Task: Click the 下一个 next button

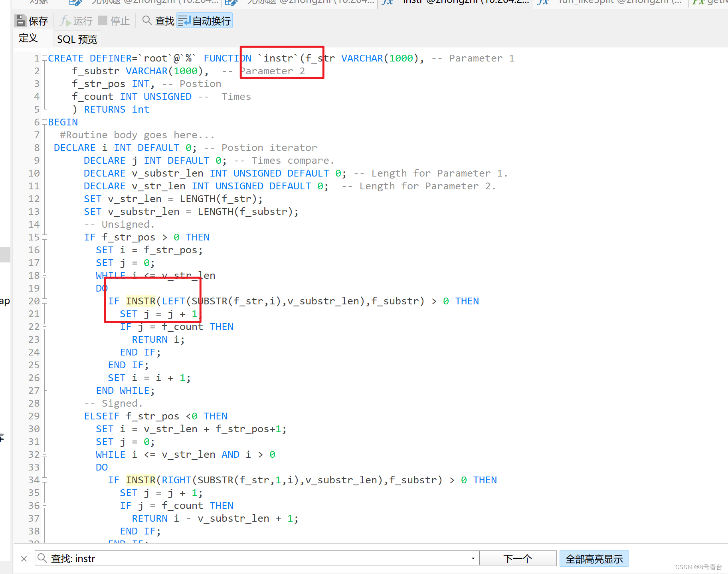Action: 518,558
